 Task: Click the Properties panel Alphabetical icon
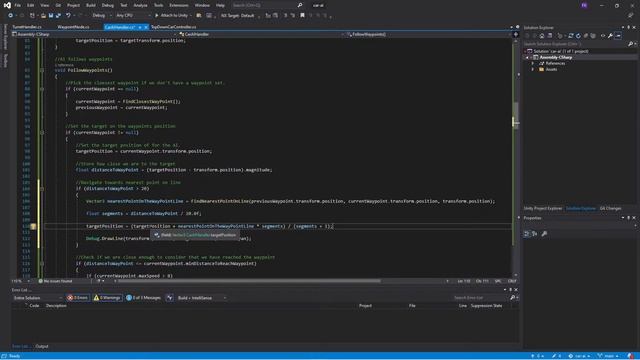(535, 234)
